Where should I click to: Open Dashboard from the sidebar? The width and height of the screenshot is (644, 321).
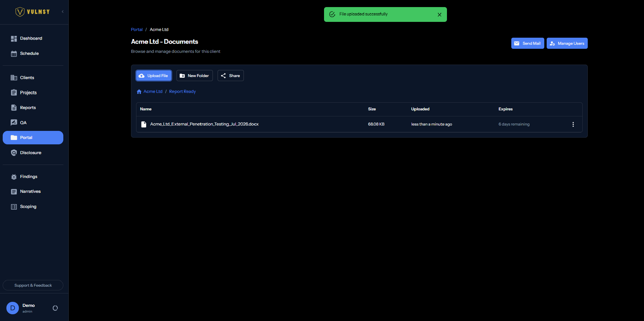coord(33,38)
